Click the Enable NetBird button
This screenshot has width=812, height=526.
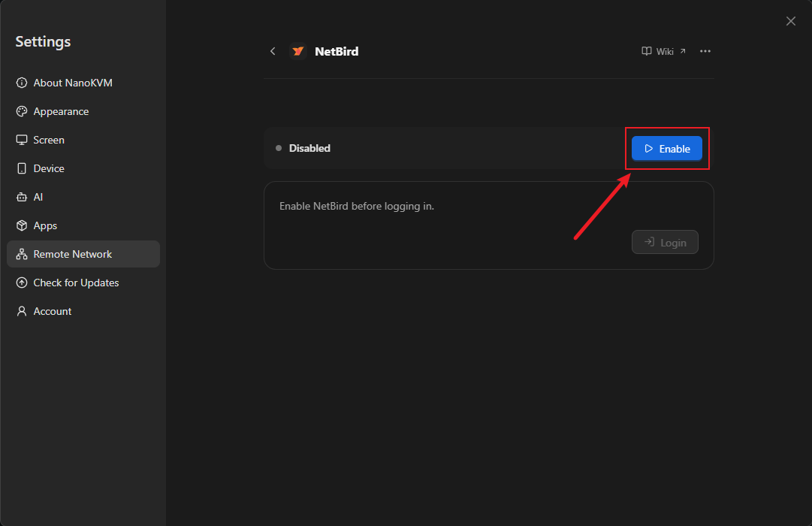coord(666,149)
